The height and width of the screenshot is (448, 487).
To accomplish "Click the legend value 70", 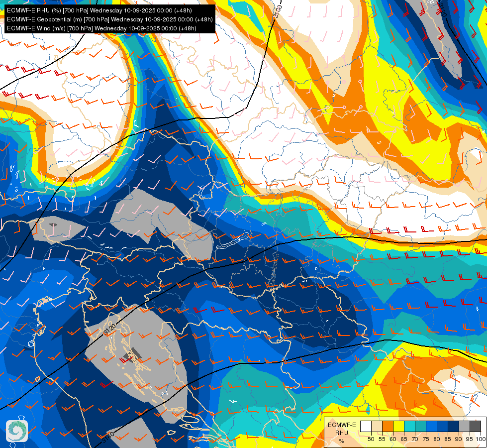I will tap(415, 439).
